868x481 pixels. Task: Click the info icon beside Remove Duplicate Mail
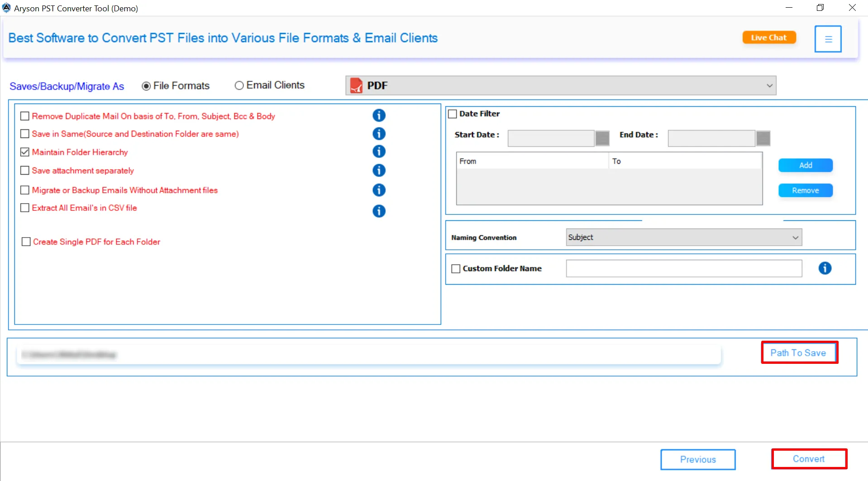coord(379,115)
